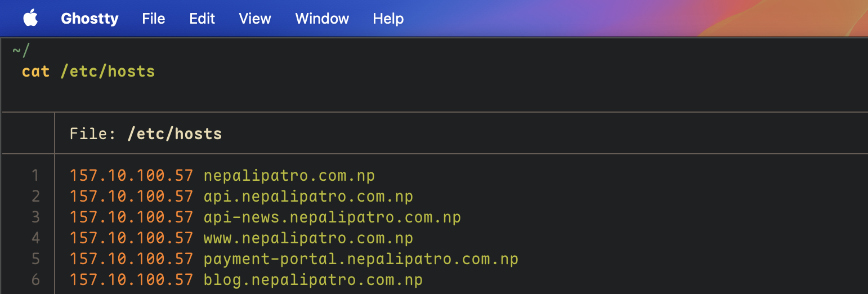Open the Ghostty application menu
This screenshot has width=868, height=294.
point(90,19)
